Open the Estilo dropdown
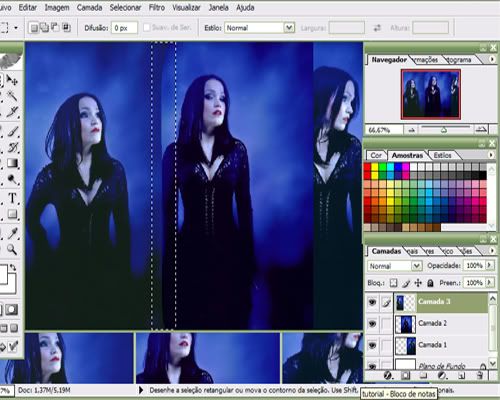 289,28
